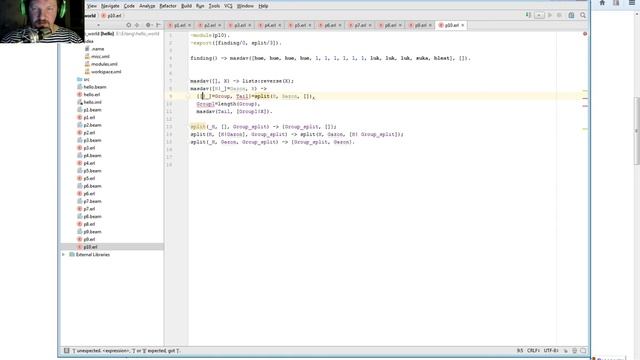The width and height of the screenshot is (640, 360).
Task: Select p9.erl in project tree
Action: tap(89, 240)
